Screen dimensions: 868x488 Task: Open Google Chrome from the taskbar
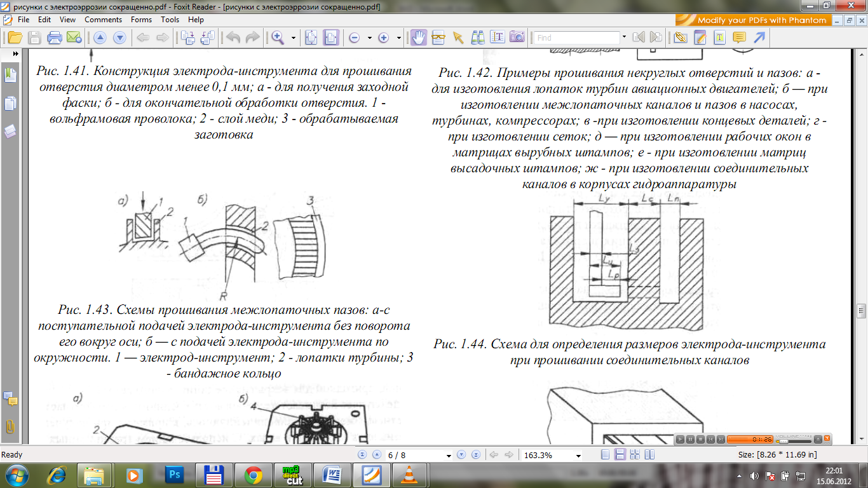pos(253,475)
